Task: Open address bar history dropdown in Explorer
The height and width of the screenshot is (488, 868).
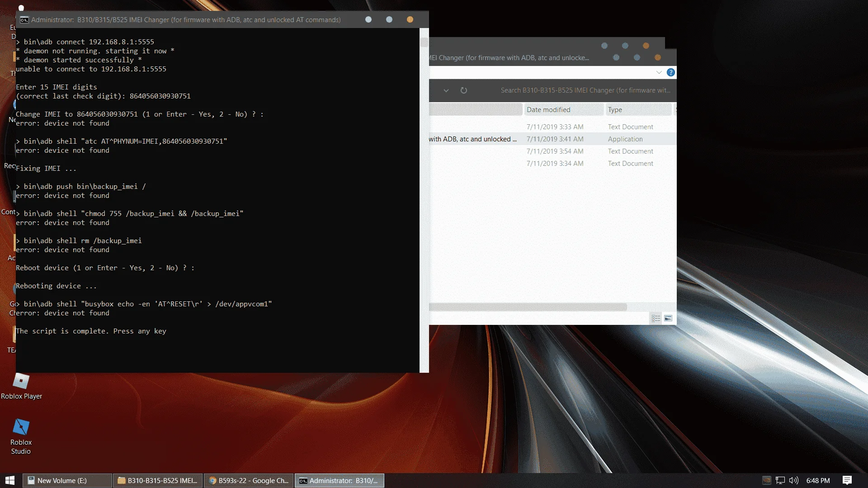Action: point(446,90)
